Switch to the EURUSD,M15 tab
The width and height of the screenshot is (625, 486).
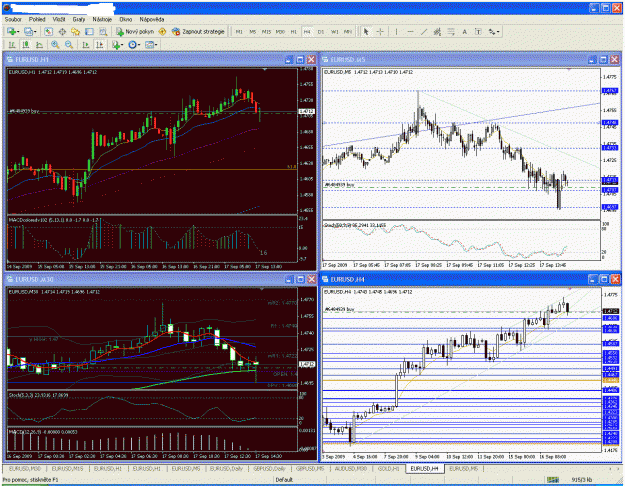tap(67, 469)
